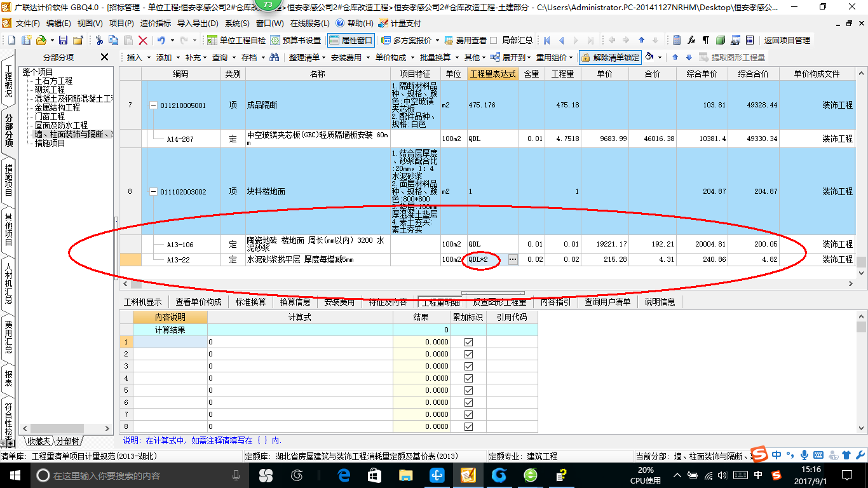
Task: Open the 展开到 dropdown
Action: click(x=512, y=57)
